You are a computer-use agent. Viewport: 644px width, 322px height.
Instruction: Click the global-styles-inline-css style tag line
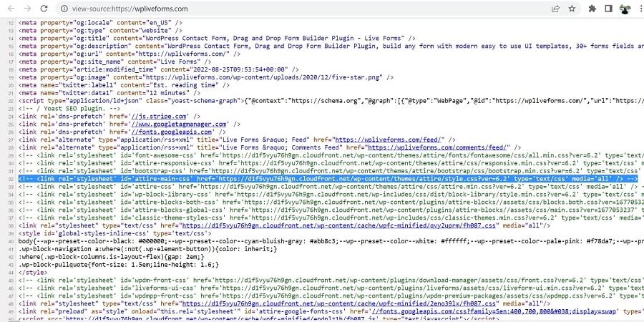115,233
